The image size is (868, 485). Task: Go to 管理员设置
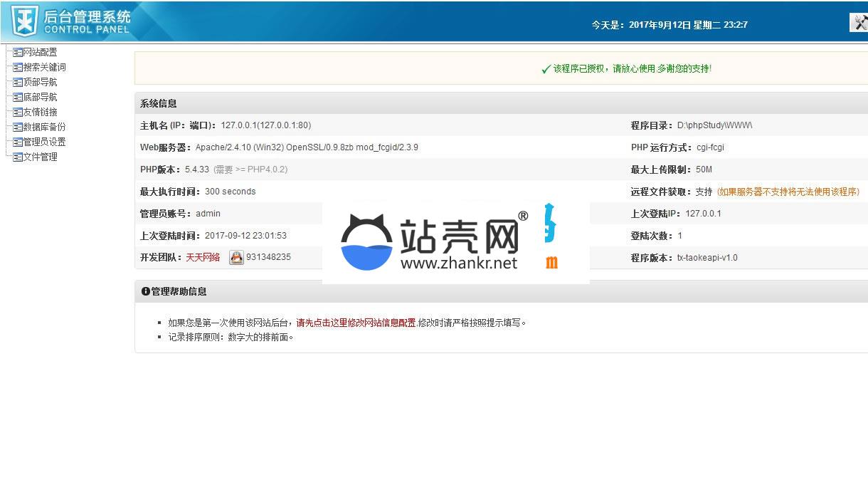coord(44,142)
